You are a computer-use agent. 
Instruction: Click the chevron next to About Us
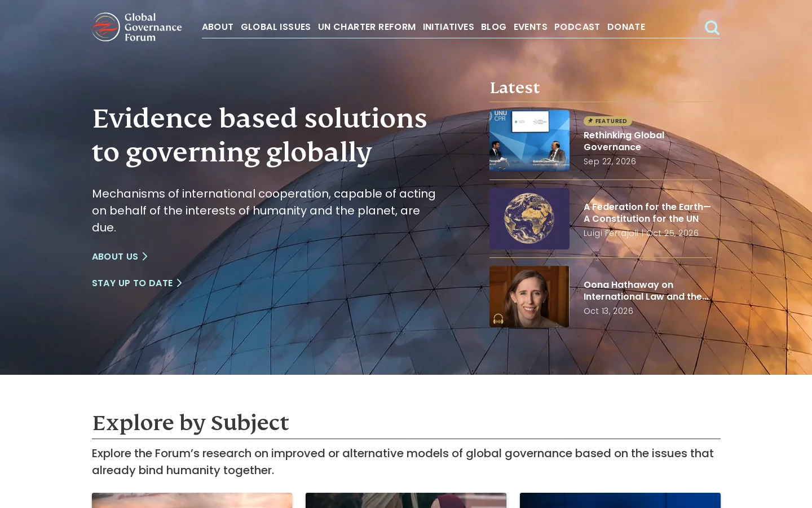pyautogui.click(x=145, y=256)
